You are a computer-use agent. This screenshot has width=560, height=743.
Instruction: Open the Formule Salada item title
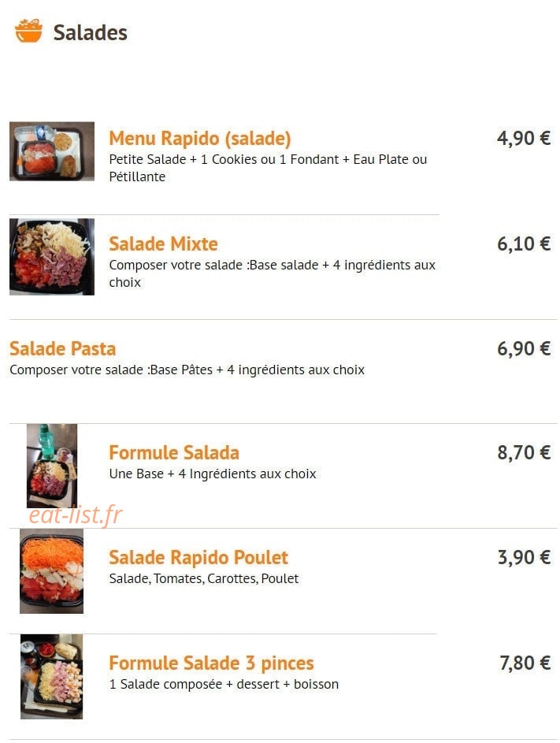174,452
